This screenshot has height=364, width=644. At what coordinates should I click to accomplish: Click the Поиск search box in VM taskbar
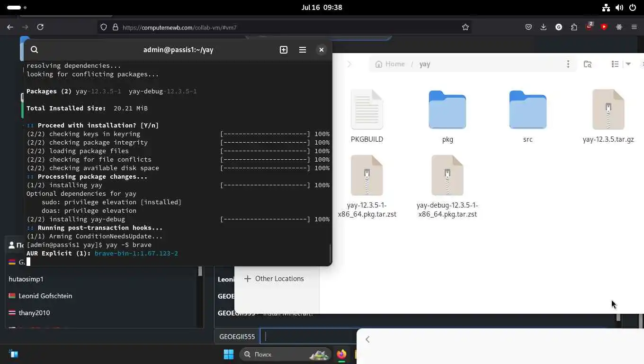pyautogui.click(x=286, y=354)
